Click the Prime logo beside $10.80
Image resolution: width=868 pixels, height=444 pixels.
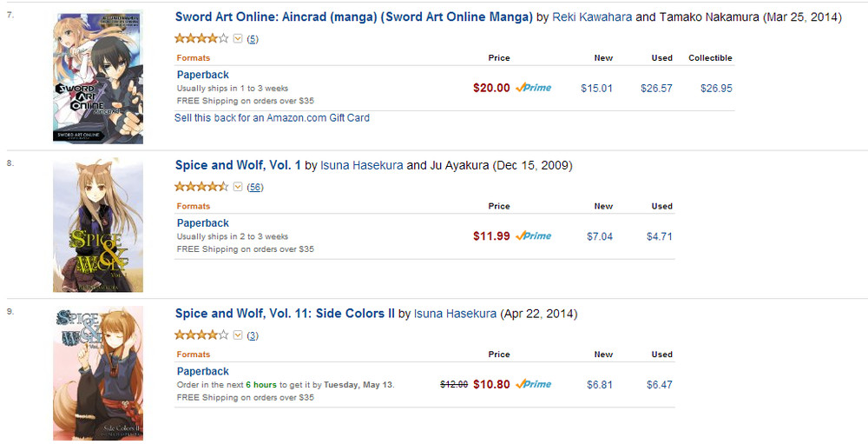tap(534, 384)
